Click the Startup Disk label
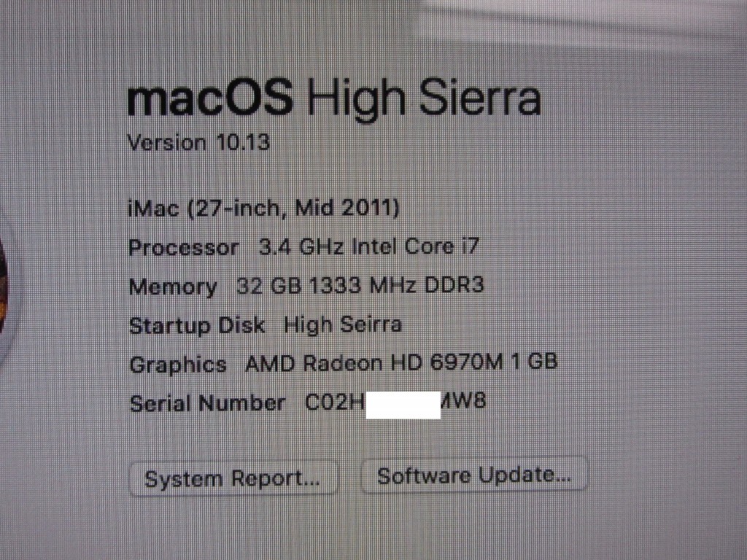This screenshot has width=747, height=560. pyautogui.click(x=197, y=326)
